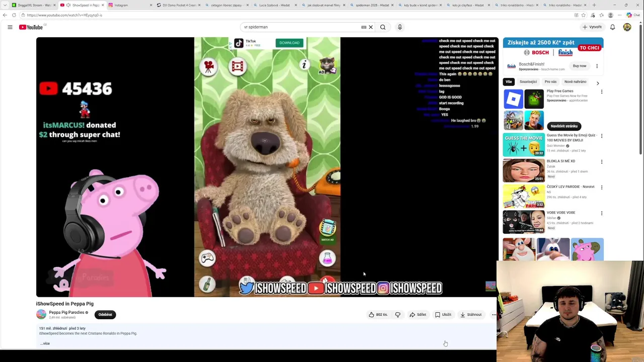The height and width of the screenshot is (362, 644).
Task: Open YouTube notifications bell
Action: tap(612, 27)
